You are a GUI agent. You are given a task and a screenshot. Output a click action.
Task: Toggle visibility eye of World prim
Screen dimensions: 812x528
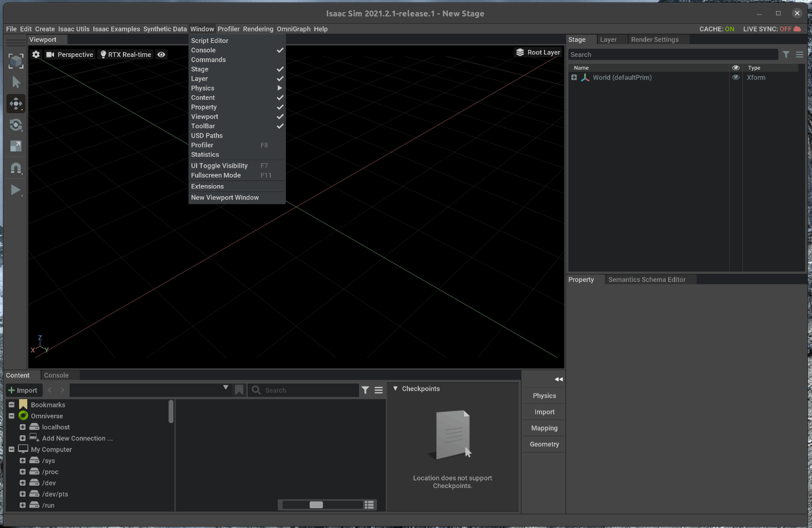(x=735, y=77)
